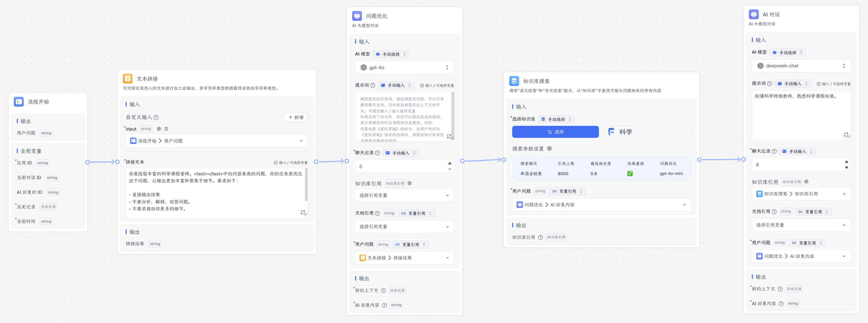
Task: Click the 文本拼接 node icon
Action: tap(127, 79)
